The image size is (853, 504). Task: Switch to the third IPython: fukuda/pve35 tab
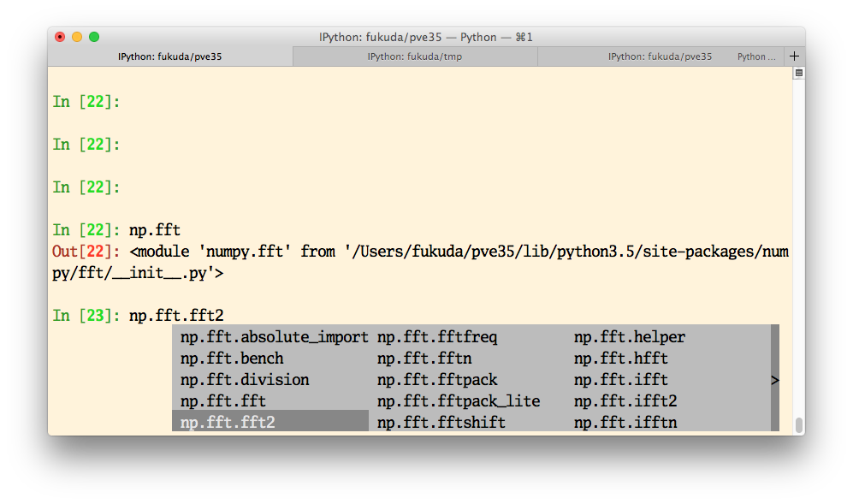pyautogui.click(x=660, y=56)
